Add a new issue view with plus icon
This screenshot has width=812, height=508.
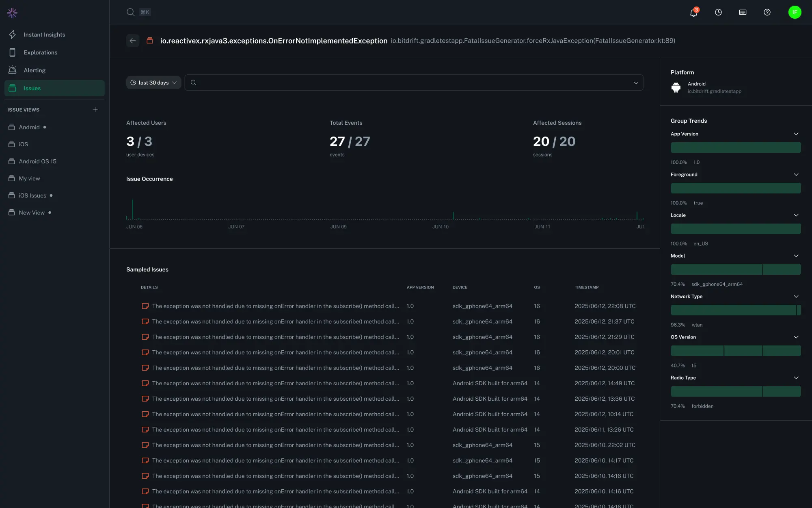[x=95, y=110]
